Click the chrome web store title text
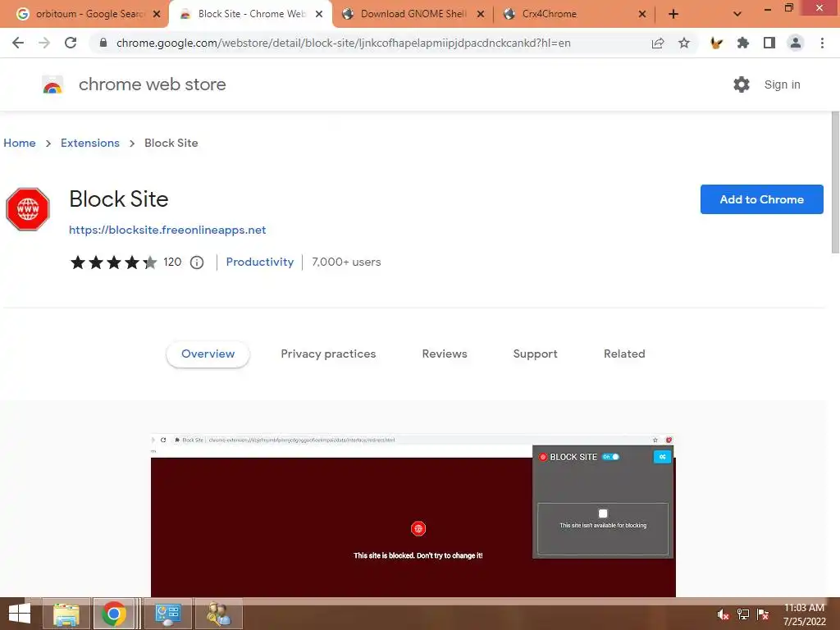840x630 pixels. (x=152, y=84)
